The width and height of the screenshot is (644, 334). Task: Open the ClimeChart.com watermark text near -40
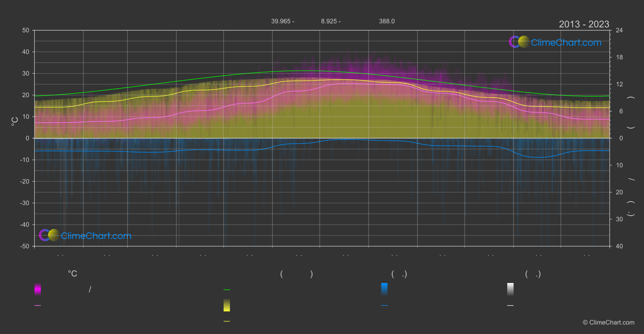tap(96, 236)
